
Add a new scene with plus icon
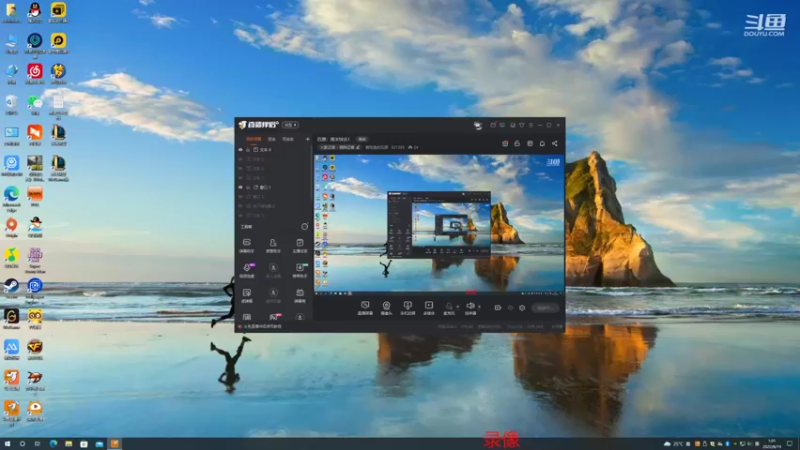[x=307, y=139]
